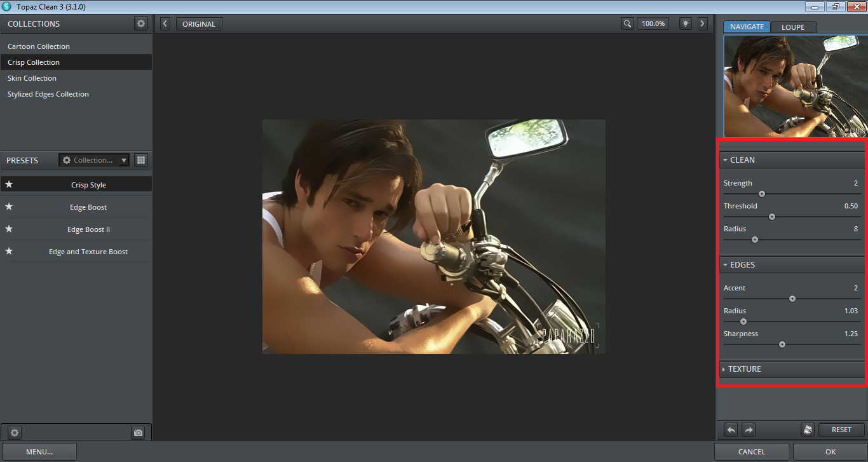The width and height of the screenshot is (868, 462).
Task: Click the Sharpness slider handle
Action: (x=782, y=344)
